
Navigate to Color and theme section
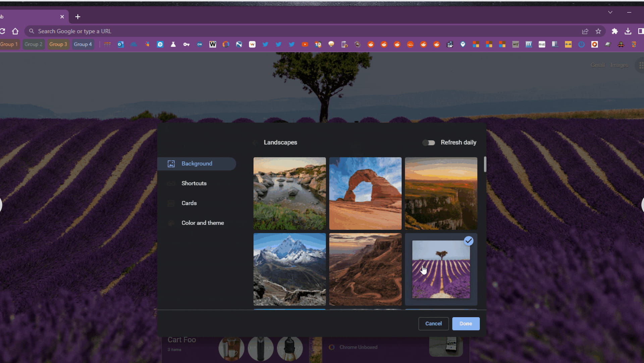click(x=202, y=223)
